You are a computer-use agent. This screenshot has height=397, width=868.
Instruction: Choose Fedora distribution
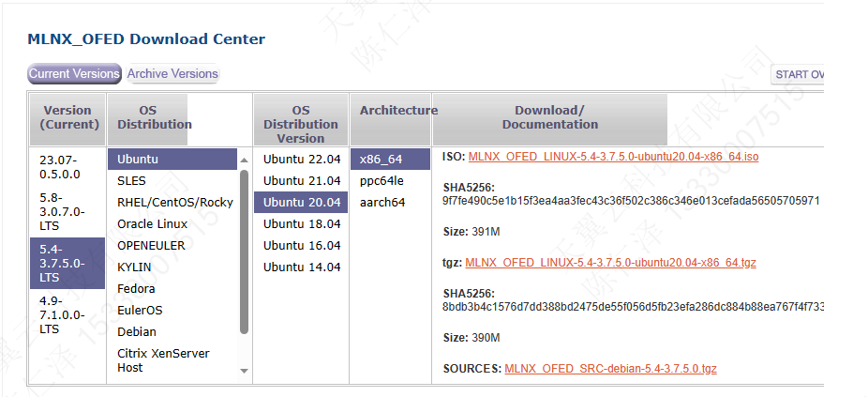tap(172, 289)
